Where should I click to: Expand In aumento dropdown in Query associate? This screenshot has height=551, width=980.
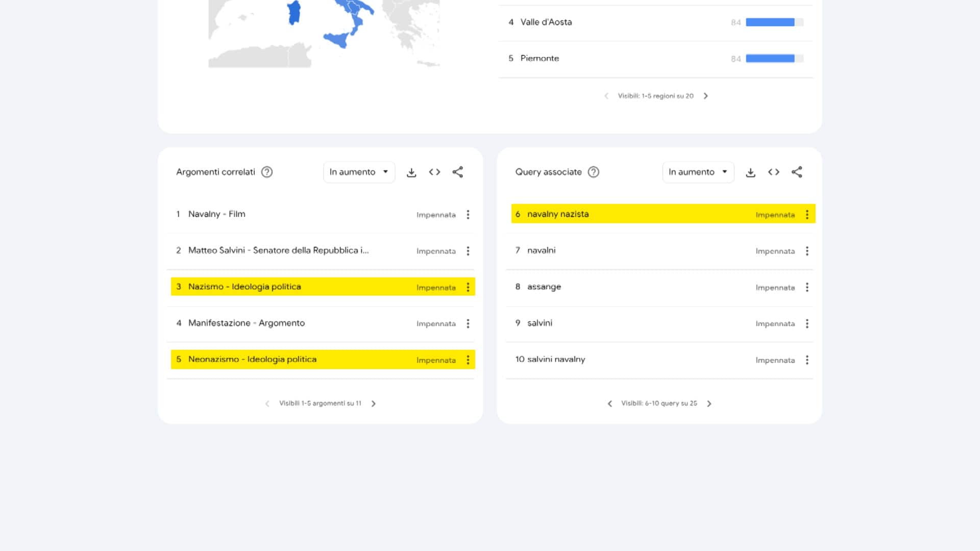698,172
